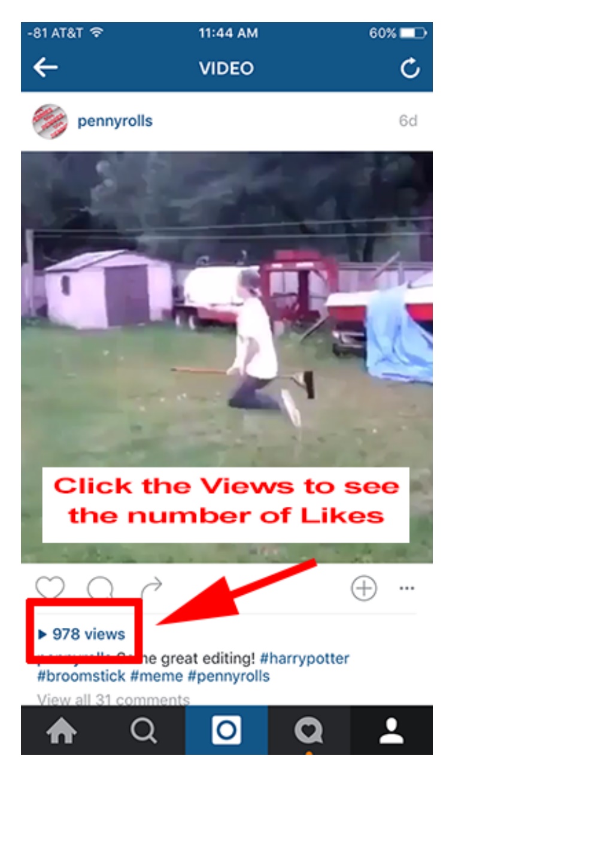Tap the back arrow in header
The height and width of the screenshot is (868, 613).
click(x=45, y=68)
